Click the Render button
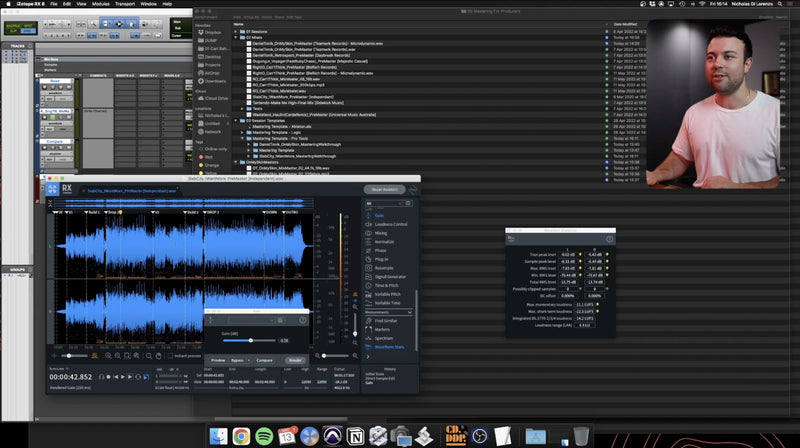This screenshot has width=800, height=448. pyautogui.click(x=295, y=359)
